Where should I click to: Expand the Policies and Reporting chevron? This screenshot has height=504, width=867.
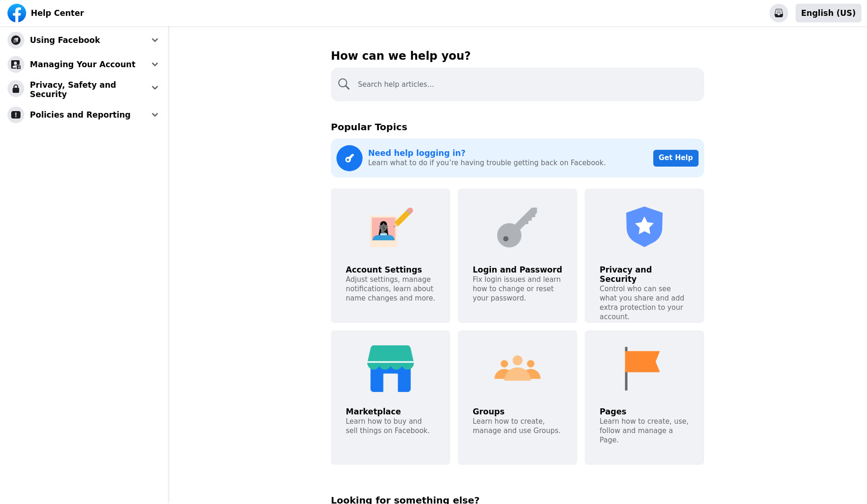tap(155, 115)
